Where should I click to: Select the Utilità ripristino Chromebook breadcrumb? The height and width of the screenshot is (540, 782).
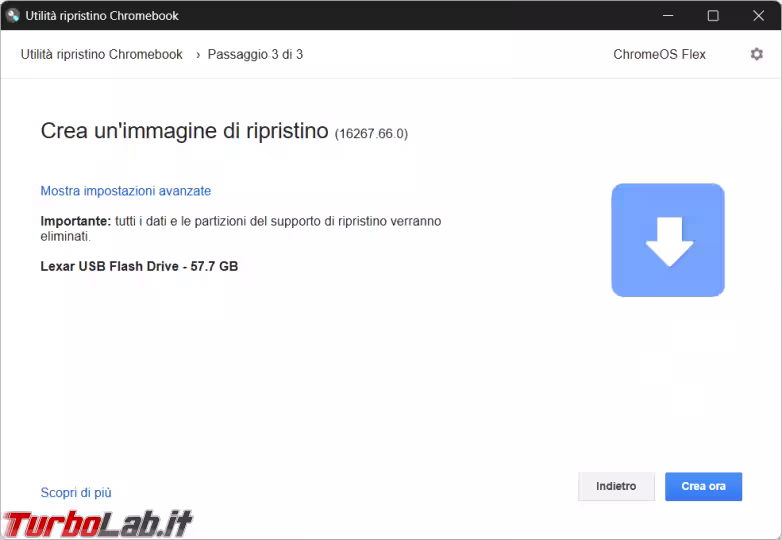[101, 54]
